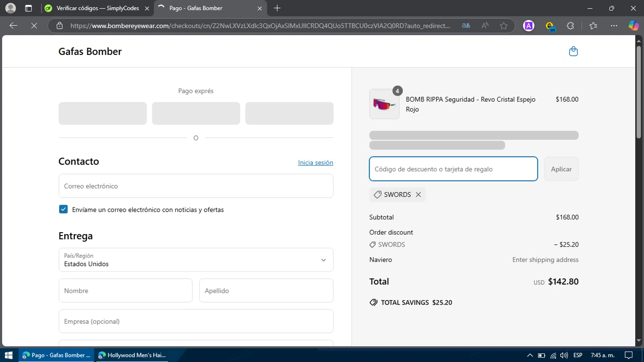Close the Pago - Gafas Bomber tab
The image size is (644, 362).
[x=259, y=8]
